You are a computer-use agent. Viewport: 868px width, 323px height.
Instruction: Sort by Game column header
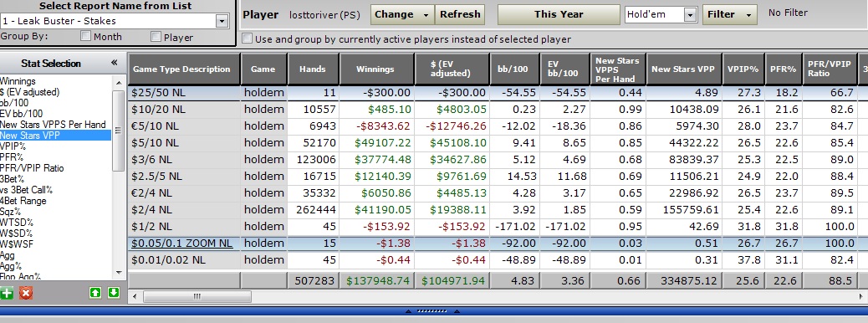pyautogui.click(x=263, y=69)
